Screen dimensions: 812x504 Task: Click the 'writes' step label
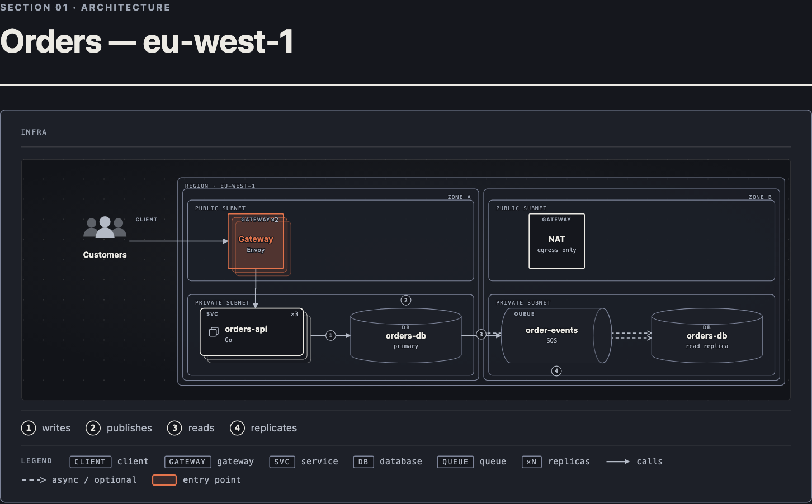56,428
